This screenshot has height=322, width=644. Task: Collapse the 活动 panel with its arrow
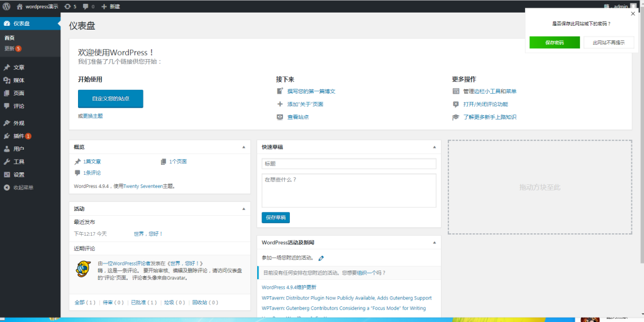click(243, 209)
